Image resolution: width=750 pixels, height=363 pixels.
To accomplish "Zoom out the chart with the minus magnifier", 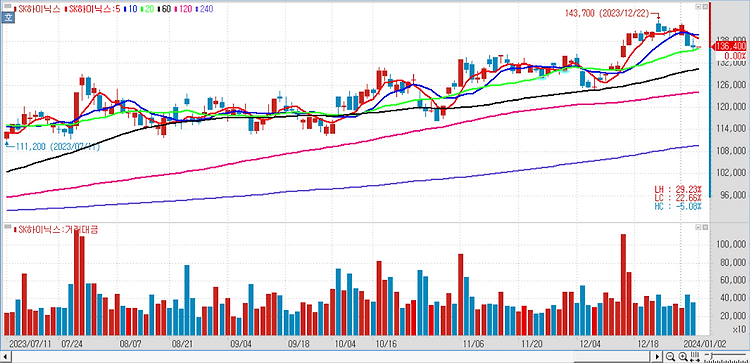I will click(x=671, y=357).
